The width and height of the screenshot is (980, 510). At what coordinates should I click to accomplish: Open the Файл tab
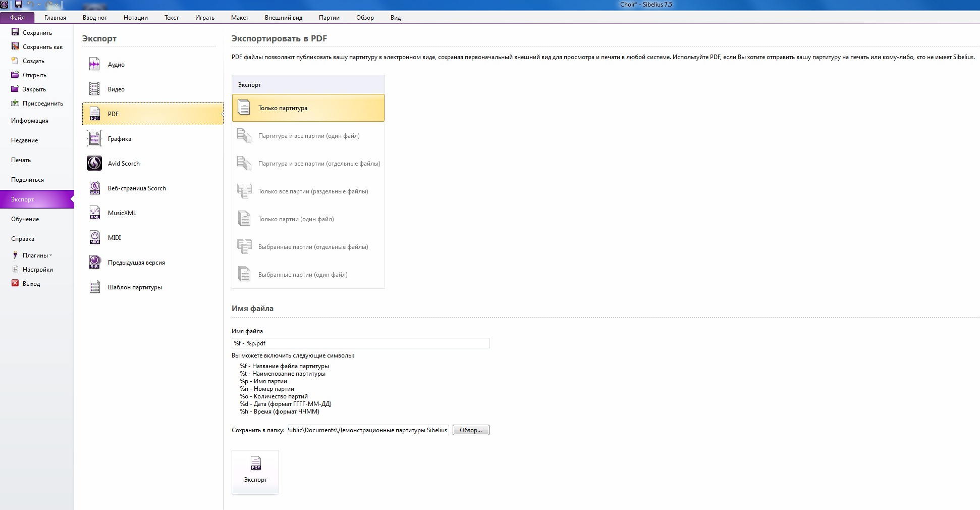pos(17,18)
